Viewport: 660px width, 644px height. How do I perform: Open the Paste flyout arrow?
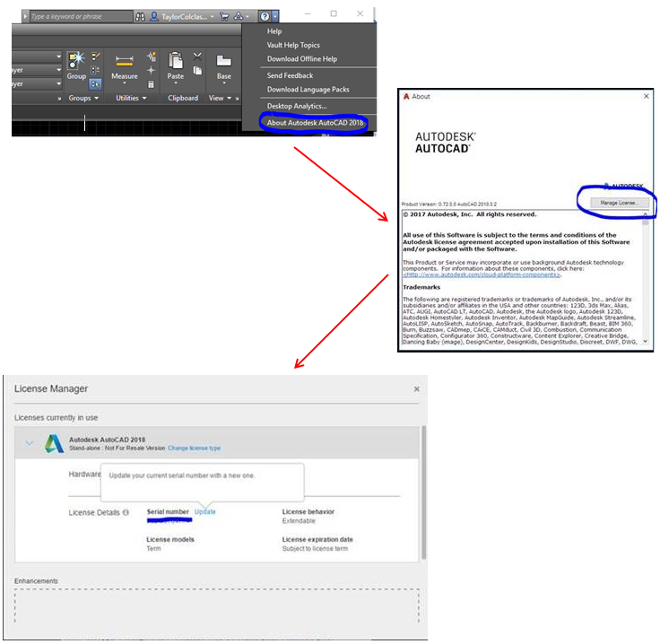pos(175,83)
